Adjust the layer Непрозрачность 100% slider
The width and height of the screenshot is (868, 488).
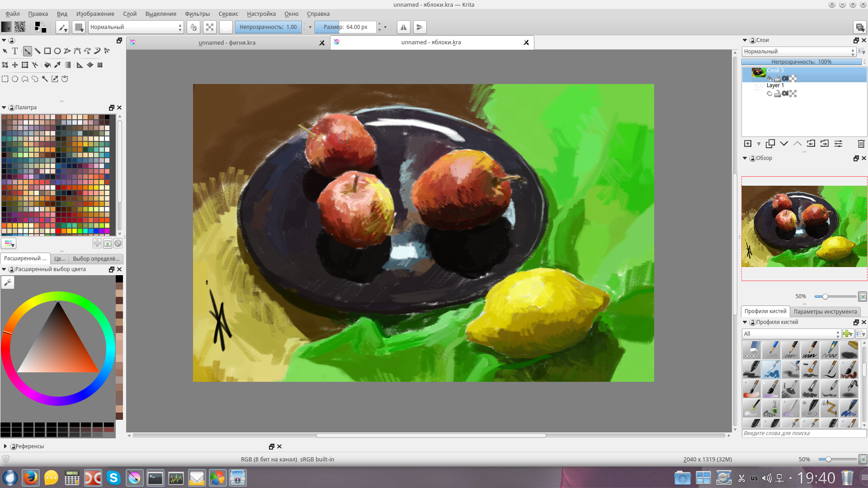tap(801, 62)
